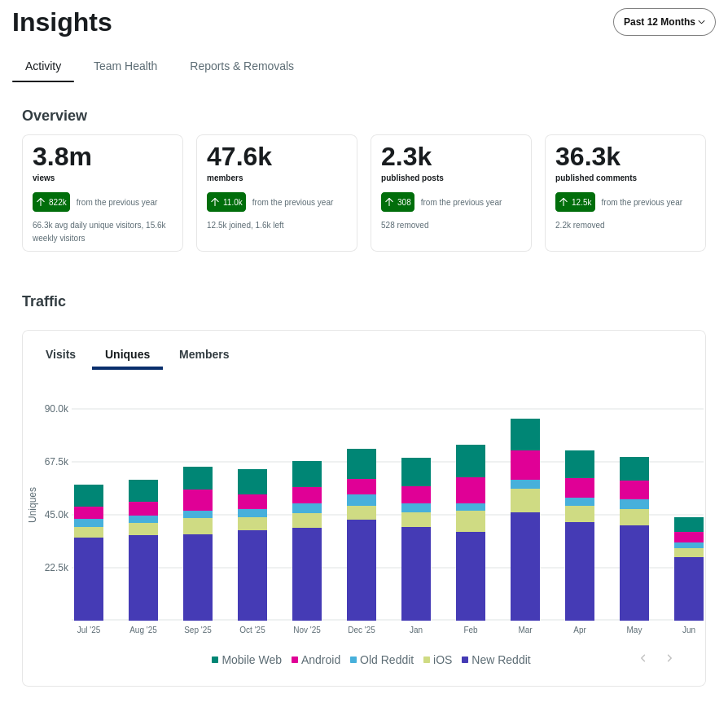Click the '12.5k joined, 1.6k left' text

tap(245, 225)
